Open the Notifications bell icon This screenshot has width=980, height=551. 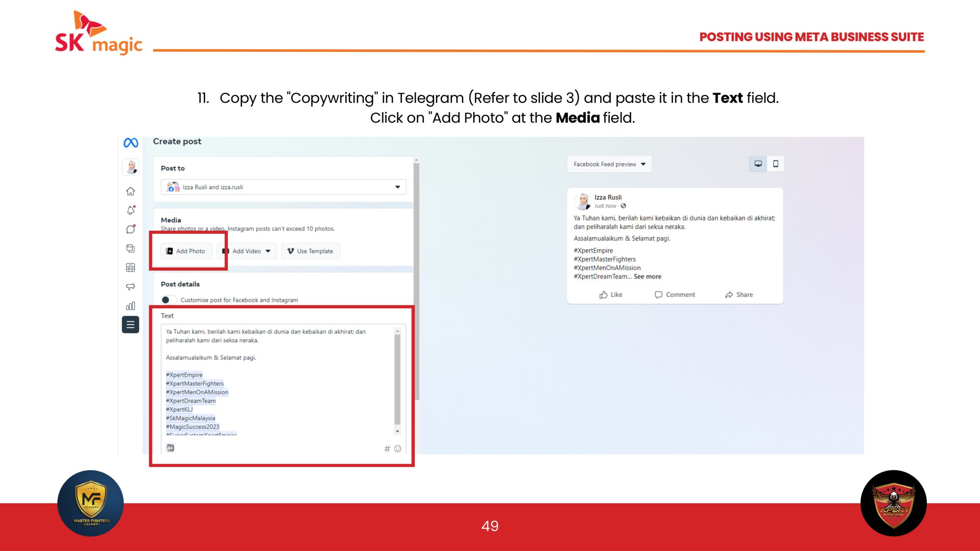pyautogui.click(x=131, y=210)
